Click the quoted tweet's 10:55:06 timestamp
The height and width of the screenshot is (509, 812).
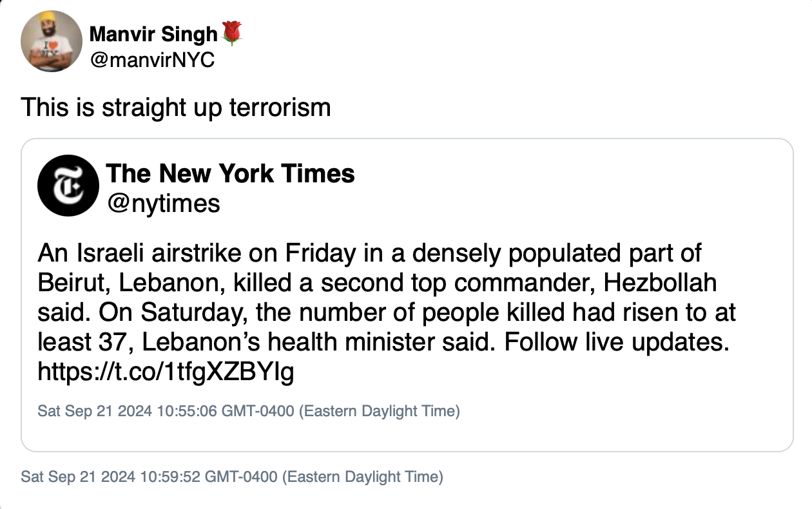(249, 411)
